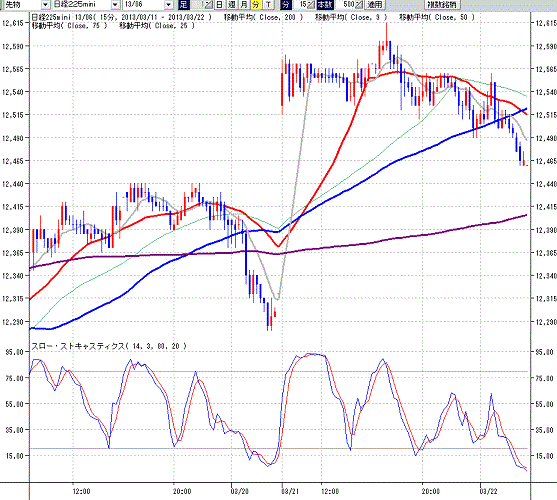Select the 日 daily timeframe button
Image resolution: width=557 pixels, height=500 pixels.
point(220,5)
